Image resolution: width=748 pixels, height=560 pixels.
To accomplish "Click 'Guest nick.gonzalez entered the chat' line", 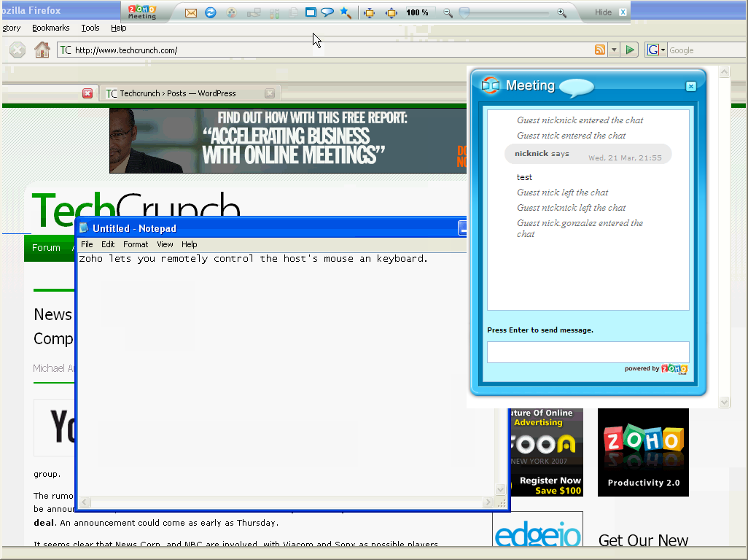I will coord(580,228).
